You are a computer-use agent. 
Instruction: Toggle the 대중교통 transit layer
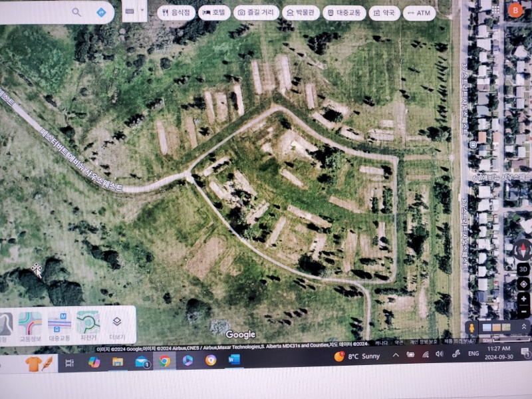59,326
